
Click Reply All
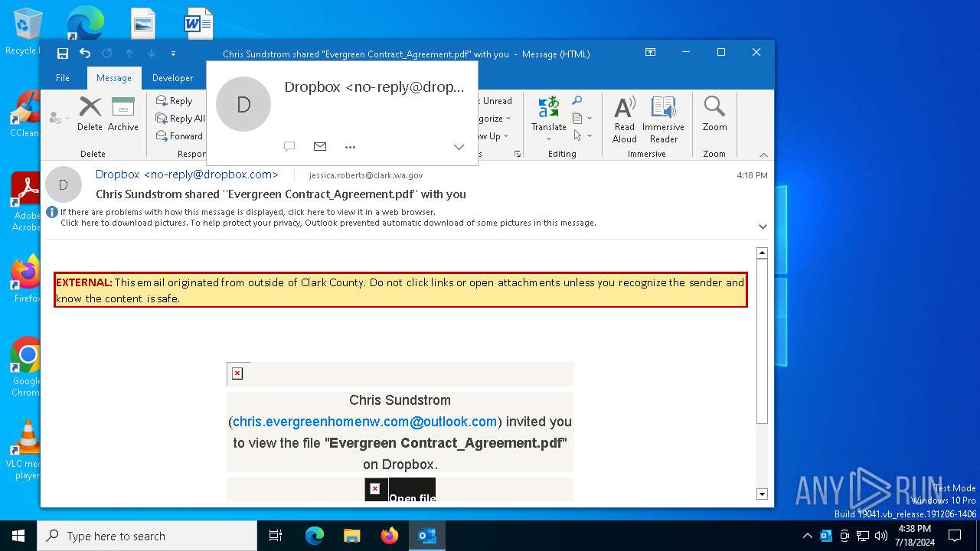(180, 118)
